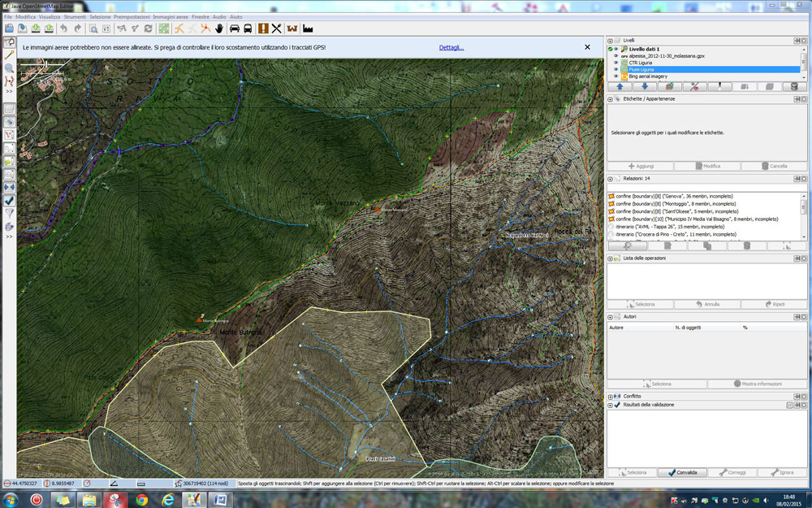Screen dimensions: 812x508
Task: Click the move layer up arrow button
Action: tap(620, 86)
